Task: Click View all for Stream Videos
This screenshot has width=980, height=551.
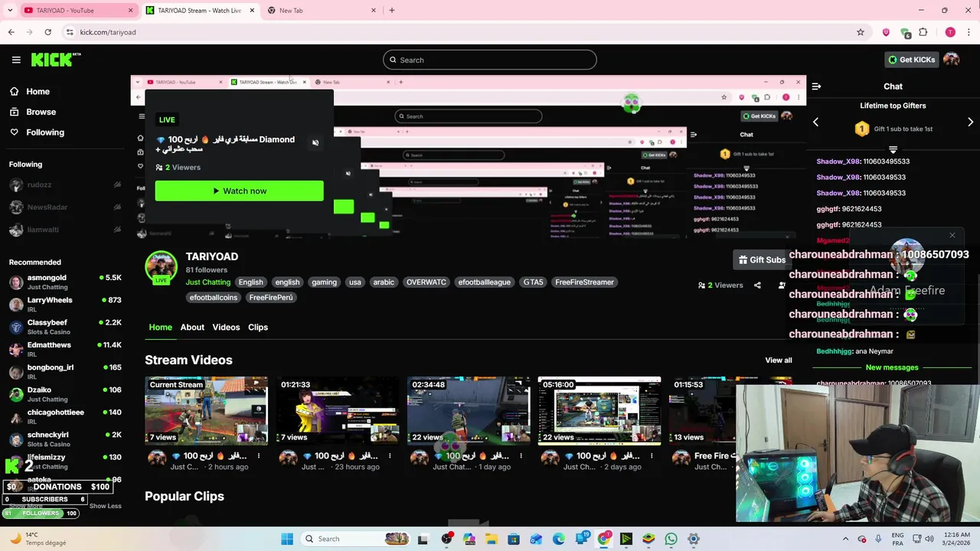Action: [x=779, y=360]
